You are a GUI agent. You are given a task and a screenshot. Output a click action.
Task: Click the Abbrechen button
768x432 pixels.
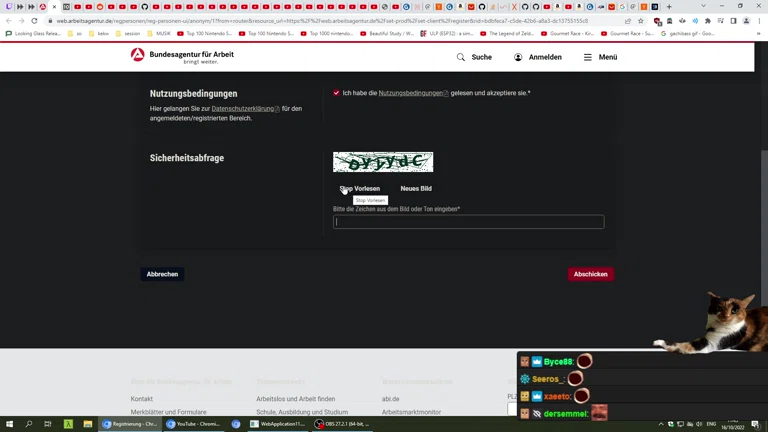162,274
